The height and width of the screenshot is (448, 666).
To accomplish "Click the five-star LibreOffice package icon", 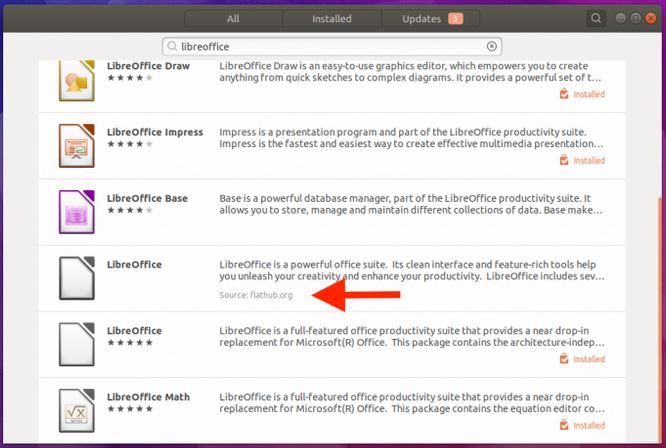I will (77, 344).
